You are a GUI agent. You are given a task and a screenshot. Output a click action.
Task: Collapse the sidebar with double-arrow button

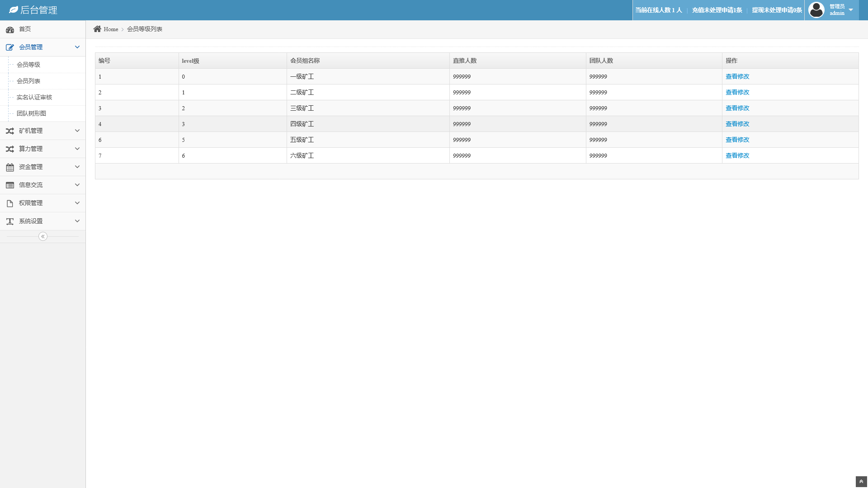click(x=43, y=236)
